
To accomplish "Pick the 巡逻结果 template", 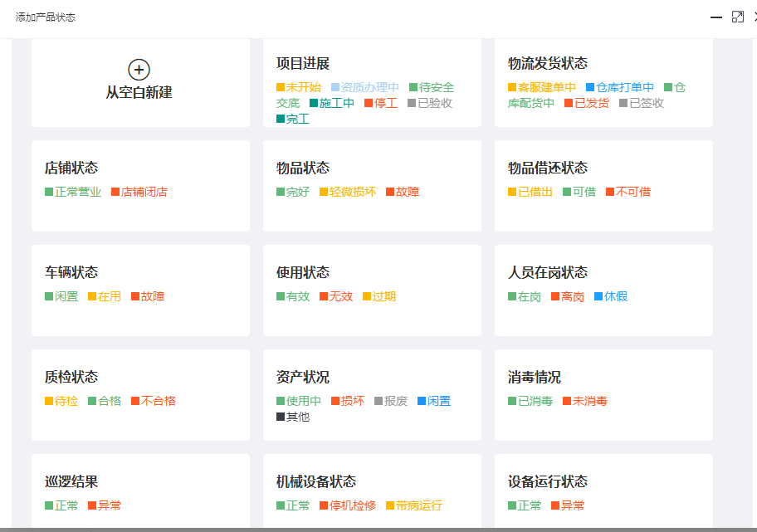I will (71, 482).
